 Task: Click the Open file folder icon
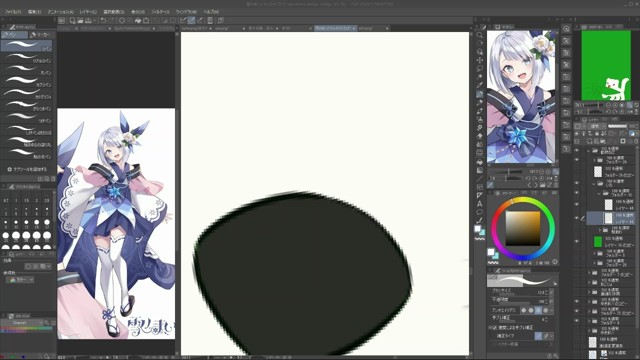[x=80, y=20]
